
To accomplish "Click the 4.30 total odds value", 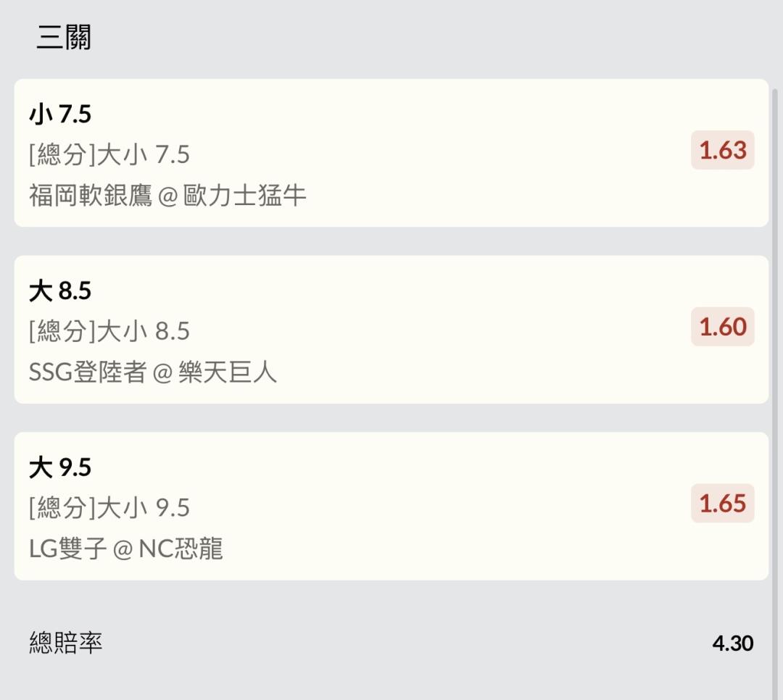I will (733, 643).
